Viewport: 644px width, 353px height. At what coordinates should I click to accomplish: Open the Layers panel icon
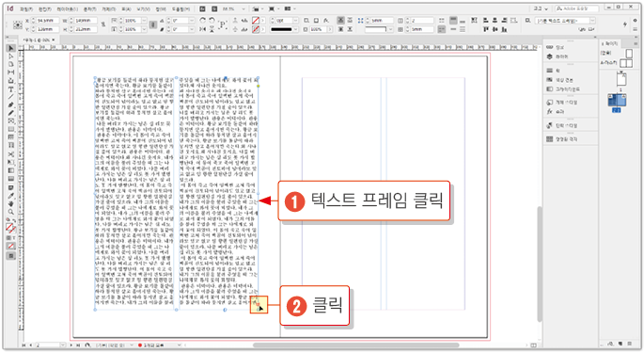click(x=550, y=56)
